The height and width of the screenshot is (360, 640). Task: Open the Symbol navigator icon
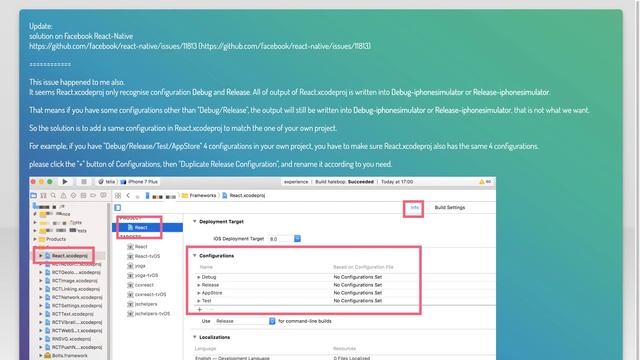[43, 196]
